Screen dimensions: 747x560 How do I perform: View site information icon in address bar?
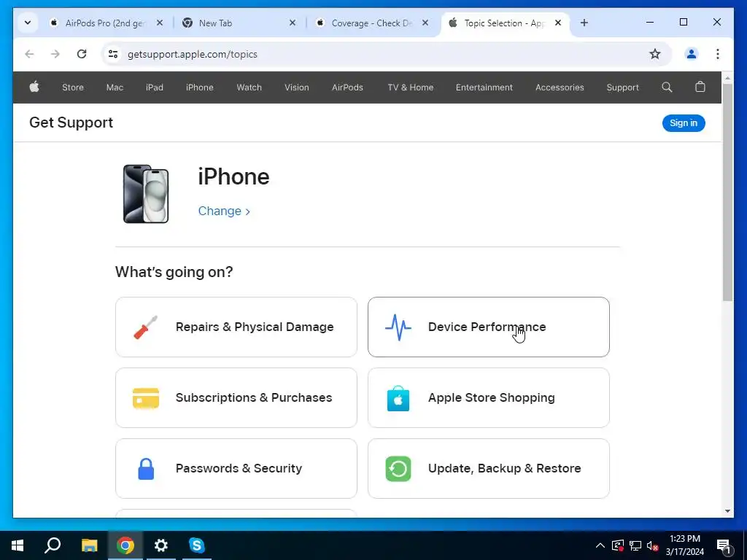tap(113, 54)
